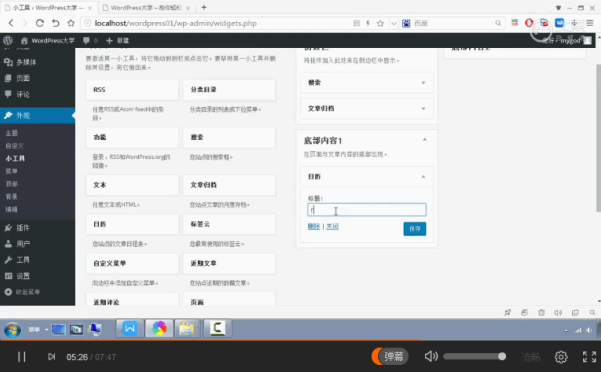Open the colorful pinwheel taskbar app

point(159,329)
